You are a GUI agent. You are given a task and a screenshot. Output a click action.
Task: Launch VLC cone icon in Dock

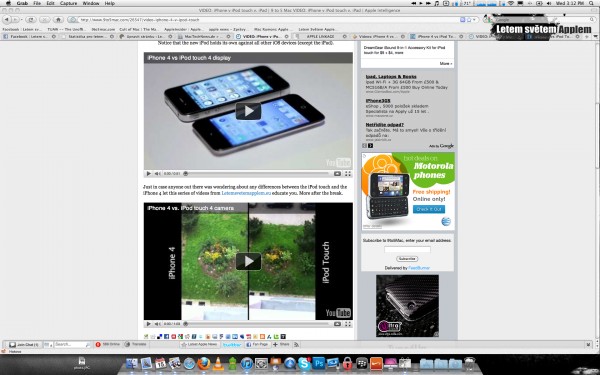point(218,364)
